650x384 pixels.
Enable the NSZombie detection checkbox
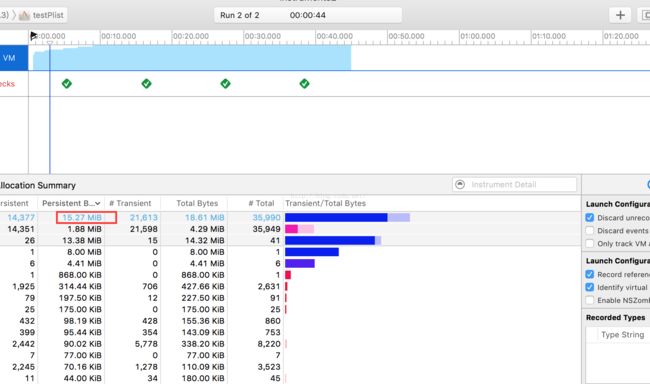click(x=589, y=300)
